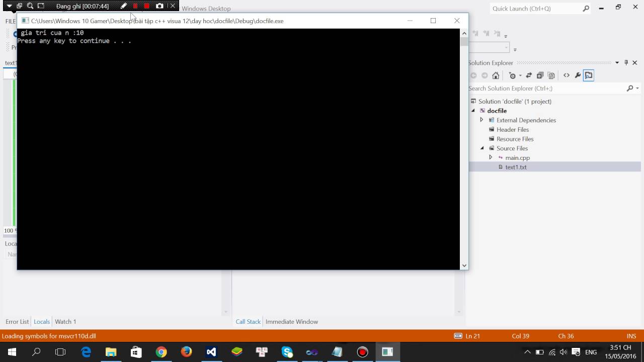Click Sync with Active Document icon
Viewport: 644px width, 362px height.
click(529, 75)
